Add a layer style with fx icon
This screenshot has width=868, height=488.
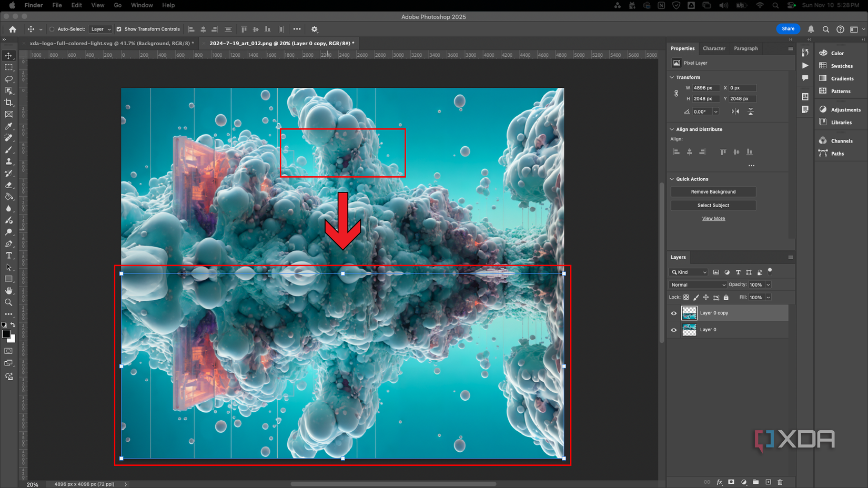[x=719, y=482]
